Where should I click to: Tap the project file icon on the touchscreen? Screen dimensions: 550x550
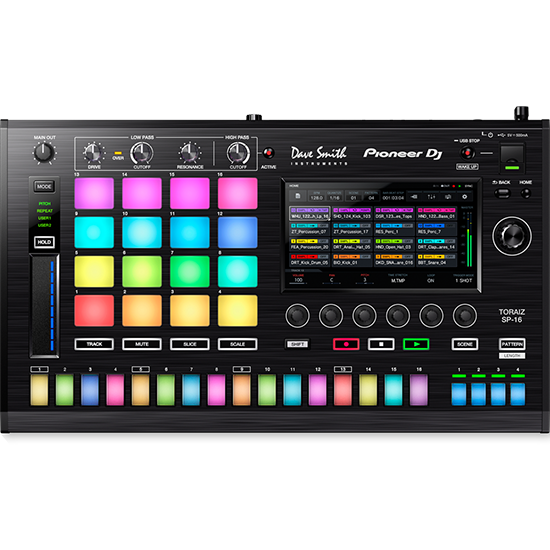coord(298,196)
